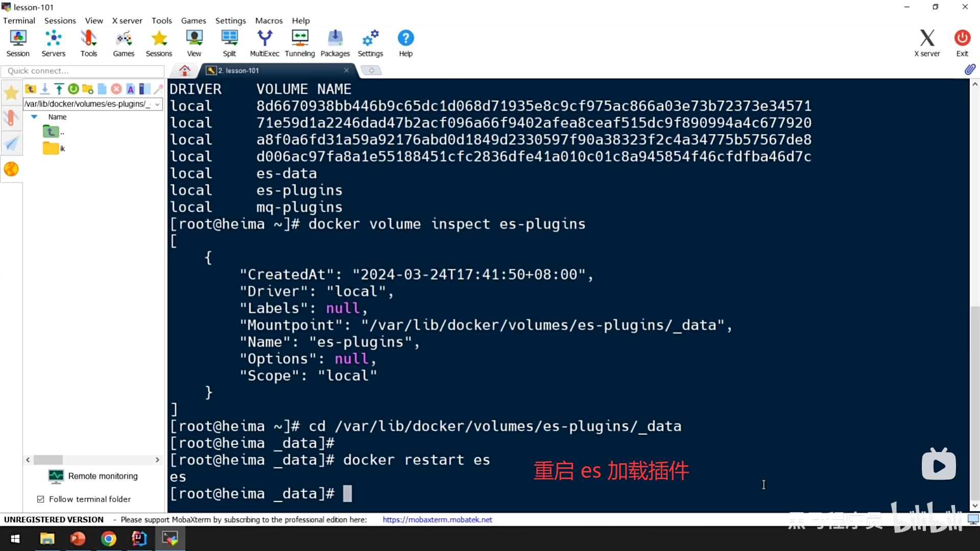
Task: Open the Servers toolbar icon
Action: pos(54,43)
